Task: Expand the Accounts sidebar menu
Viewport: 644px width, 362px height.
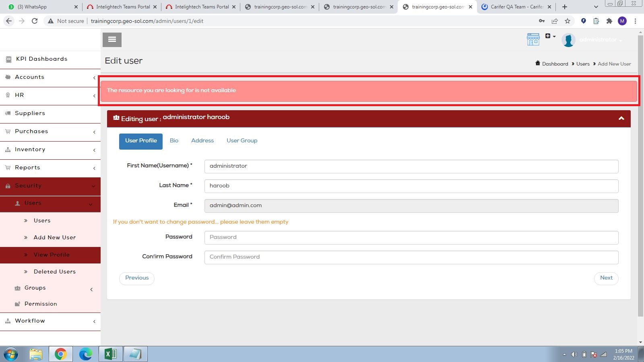Action: click(x=50, y=77)
